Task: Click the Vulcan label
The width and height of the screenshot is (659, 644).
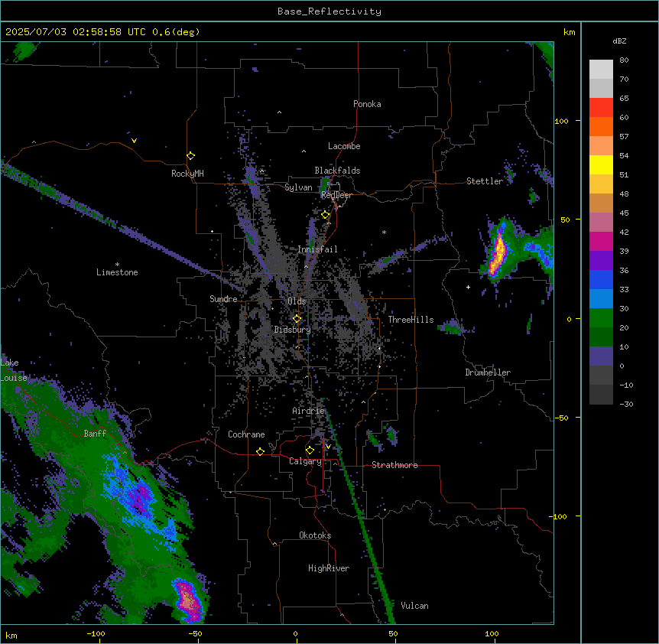Action: [415, 606]
